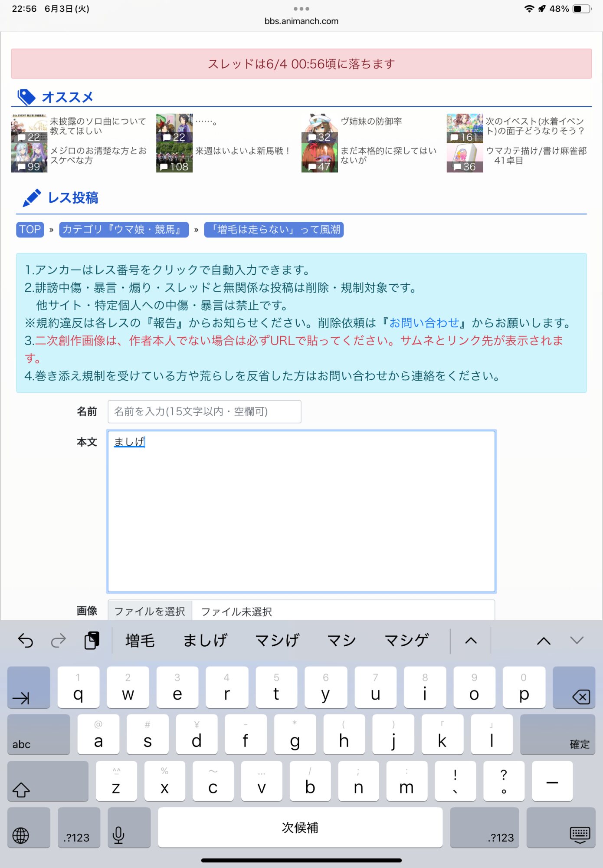The height and width of the screenshot is (868, 603).
Task: Tap the P key
Action: [x=524, y=688]
